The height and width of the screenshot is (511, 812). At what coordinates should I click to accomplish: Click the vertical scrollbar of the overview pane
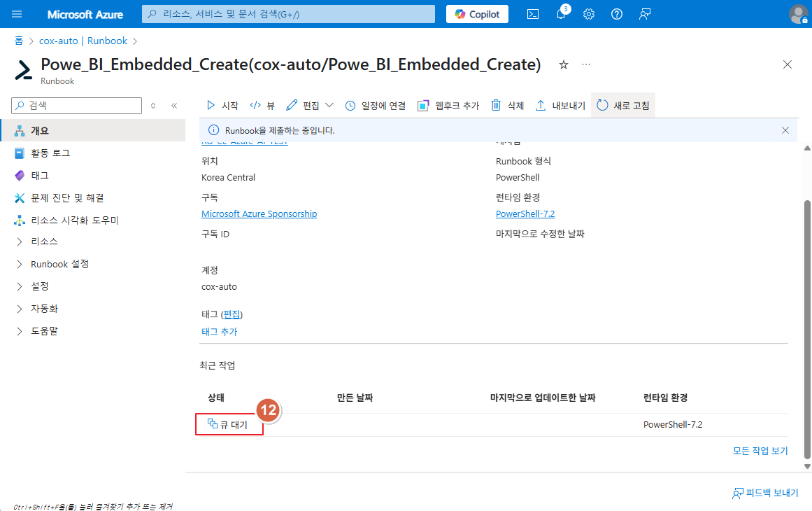click(807, 330)
